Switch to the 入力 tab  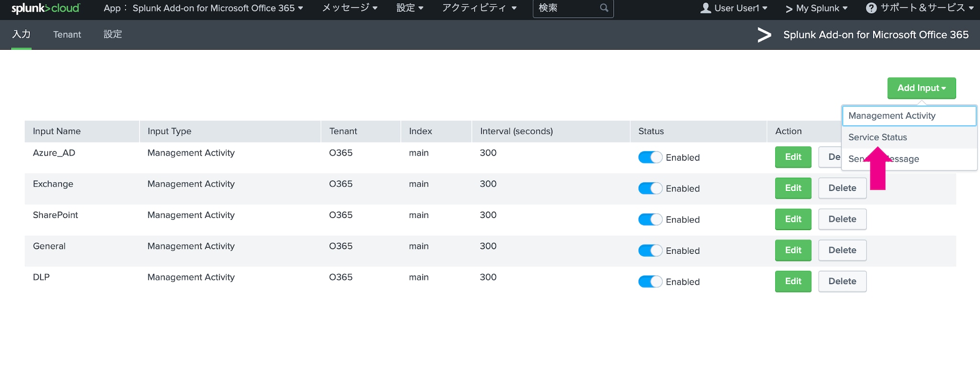[x=22, y=34]
